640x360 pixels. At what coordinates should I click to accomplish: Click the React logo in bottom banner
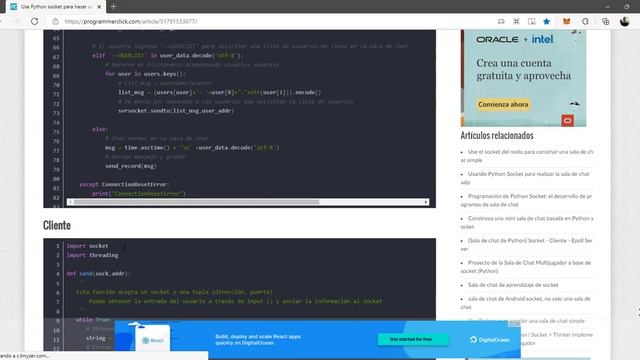(x=153, y=340)
